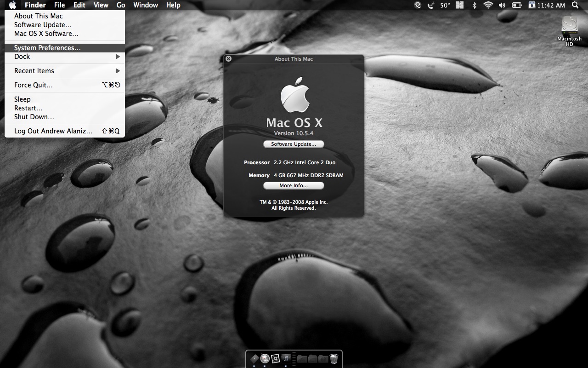Click Version 10.5.4 text
The height and width of the screenshot is (368, 588).
294,133
